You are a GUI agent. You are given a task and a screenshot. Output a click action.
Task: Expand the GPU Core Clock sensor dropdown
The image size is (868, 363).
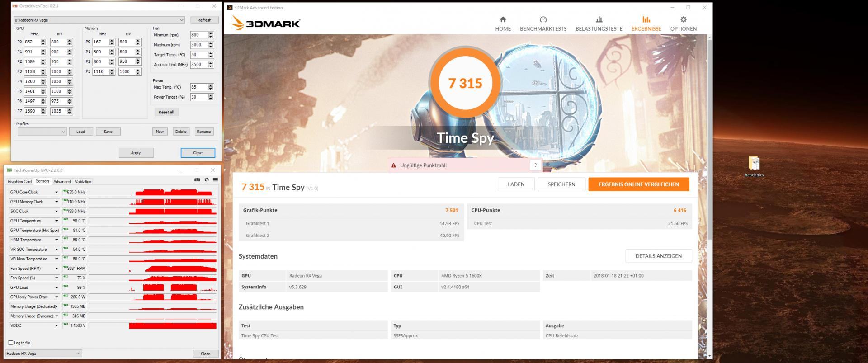pos(57,192)
